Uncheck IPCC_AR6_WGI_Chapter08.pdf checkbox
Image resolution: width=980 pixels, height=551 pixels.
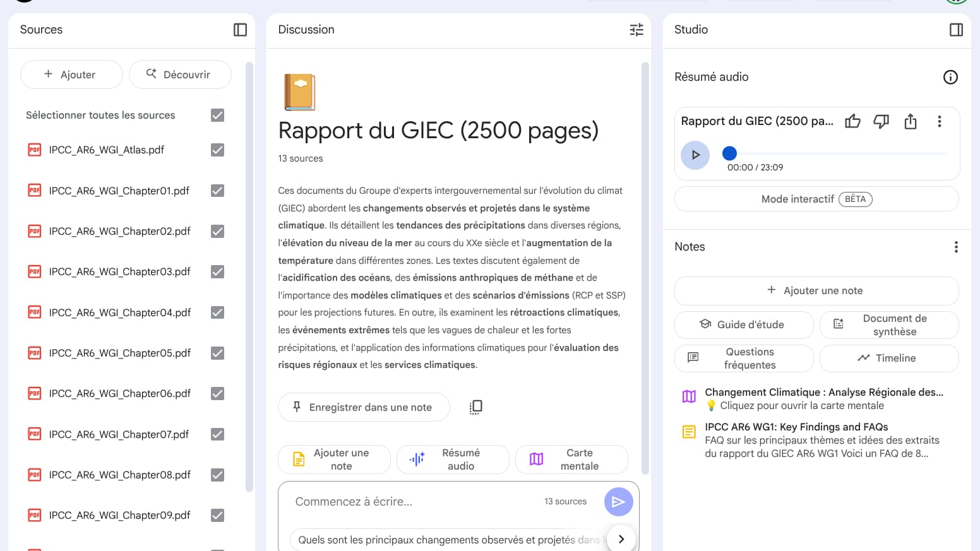[x=217, y=475]
